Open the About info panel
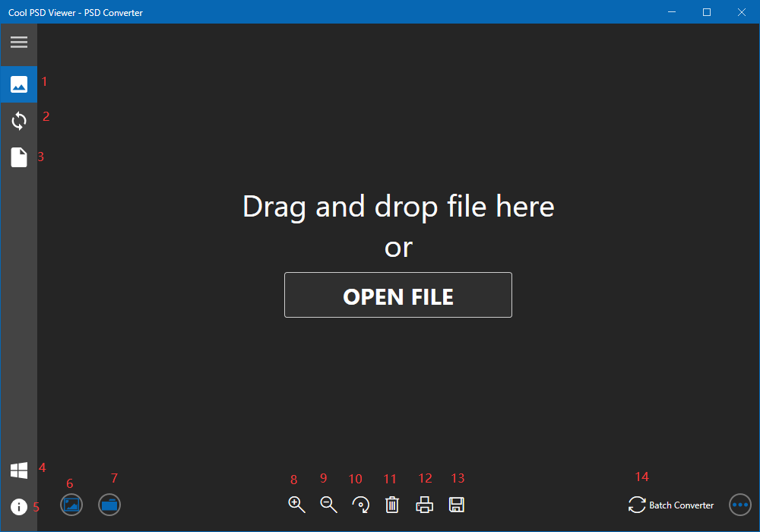Viewport: 760px width, 532px height. 18,505
